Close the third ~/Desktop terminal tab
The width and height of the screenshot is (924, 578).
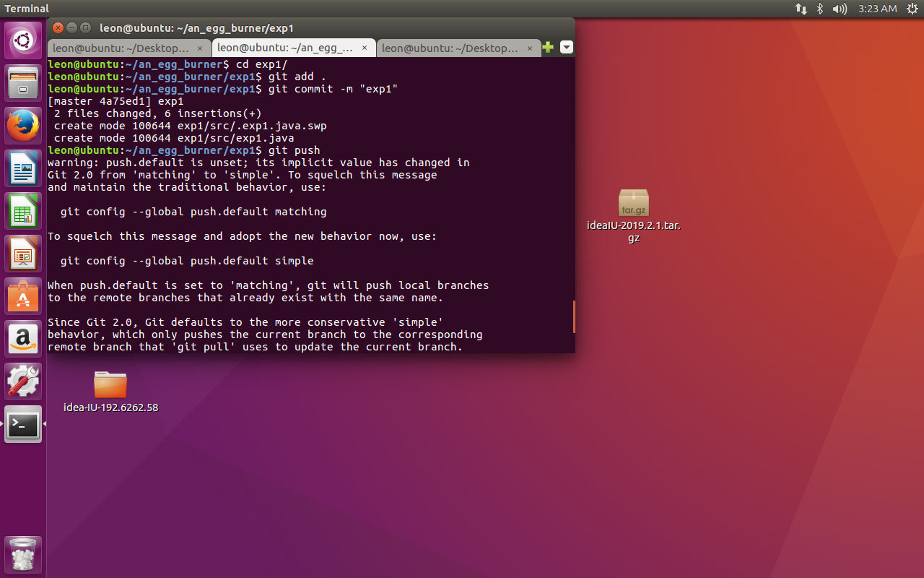(529, 48)
